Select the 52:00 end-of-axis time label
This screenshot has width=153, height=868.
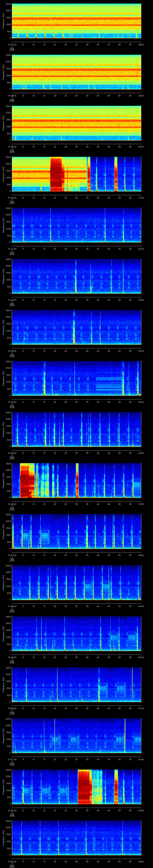pos(141,759)
